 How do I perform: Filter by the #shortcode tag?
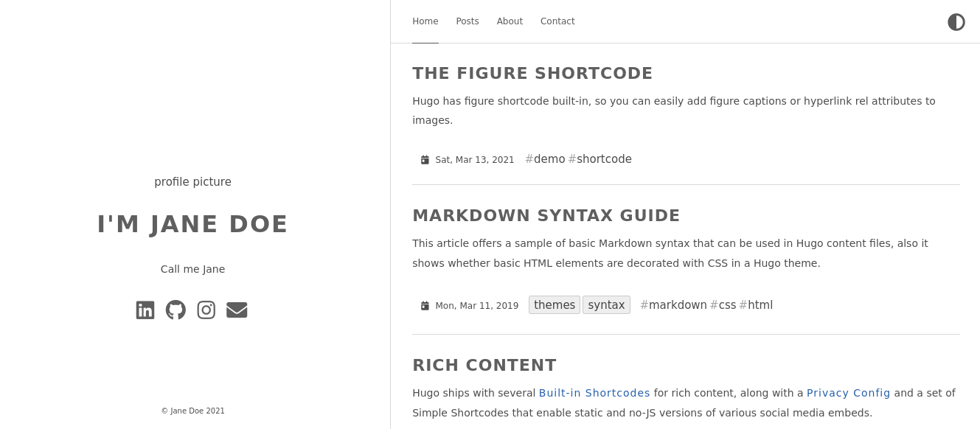[600, 159]
